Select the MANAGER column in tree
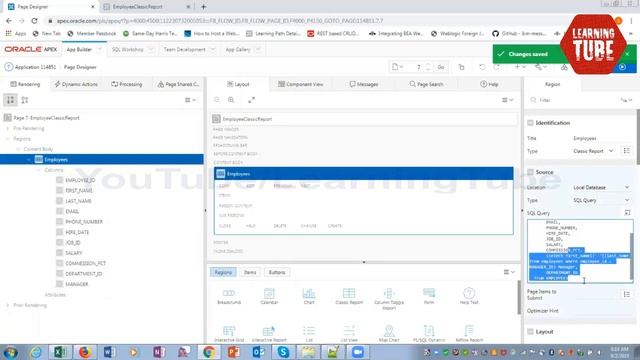The width and height of the screenshot is (640, 360). [76, 284]
